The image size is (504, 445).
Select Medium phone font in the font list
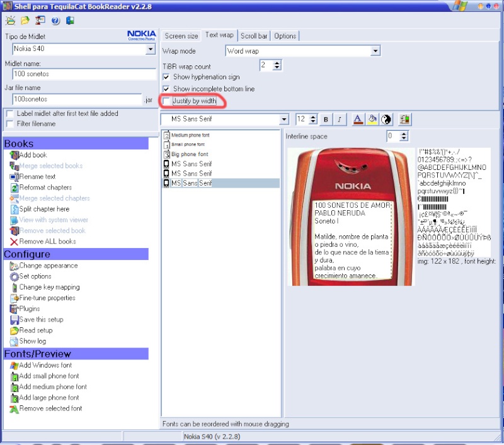point(191,135)
